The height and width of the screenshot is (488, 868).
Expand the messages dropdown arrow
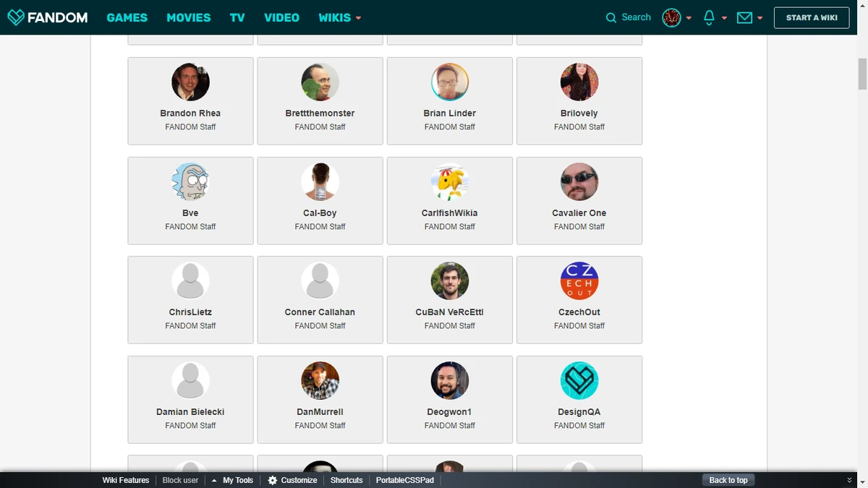759,17
